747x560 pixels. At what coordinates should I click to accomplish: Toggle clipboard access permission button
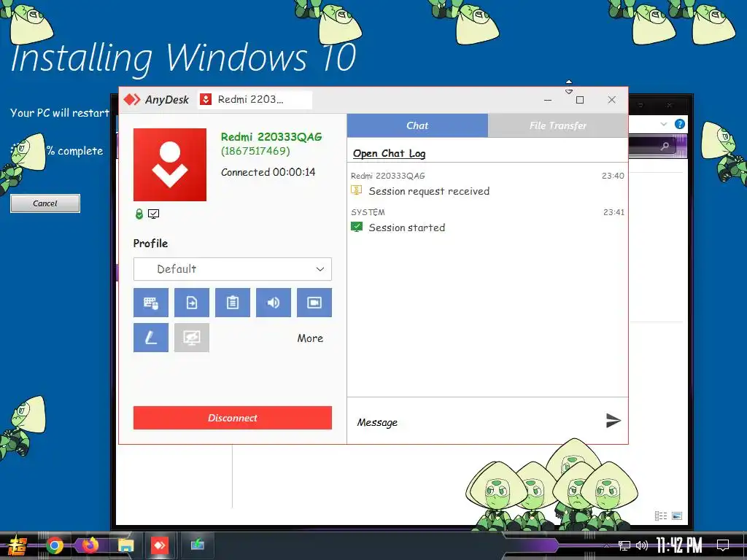tap(233, 303)
